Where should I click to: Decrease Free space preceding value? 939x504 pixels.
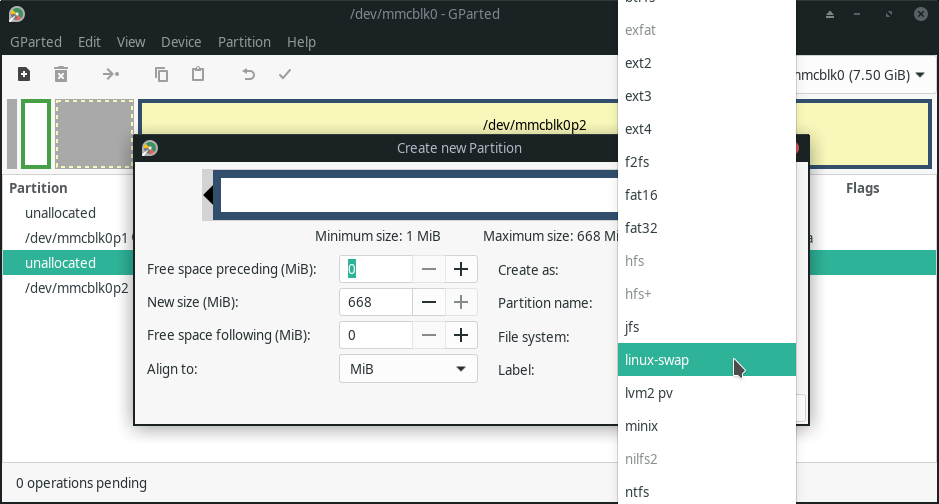(x=429, y=269)
